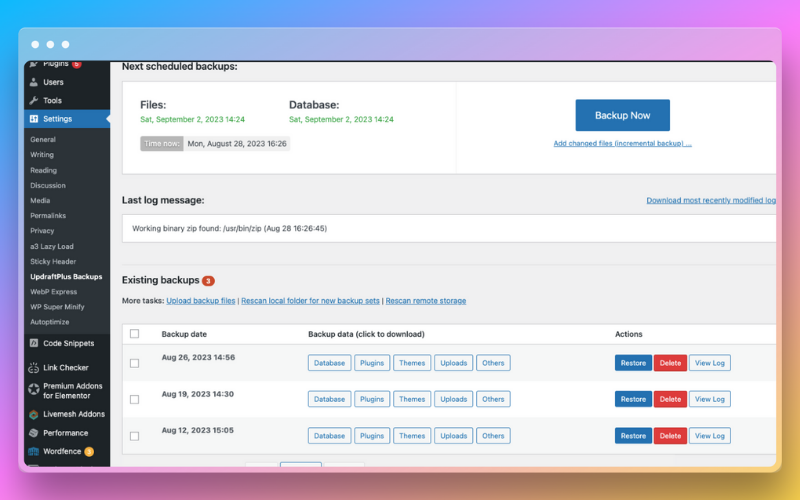Open the Permalinks settings submenu
The width and height of the screenshot is (800, 500).
(48, 215)
